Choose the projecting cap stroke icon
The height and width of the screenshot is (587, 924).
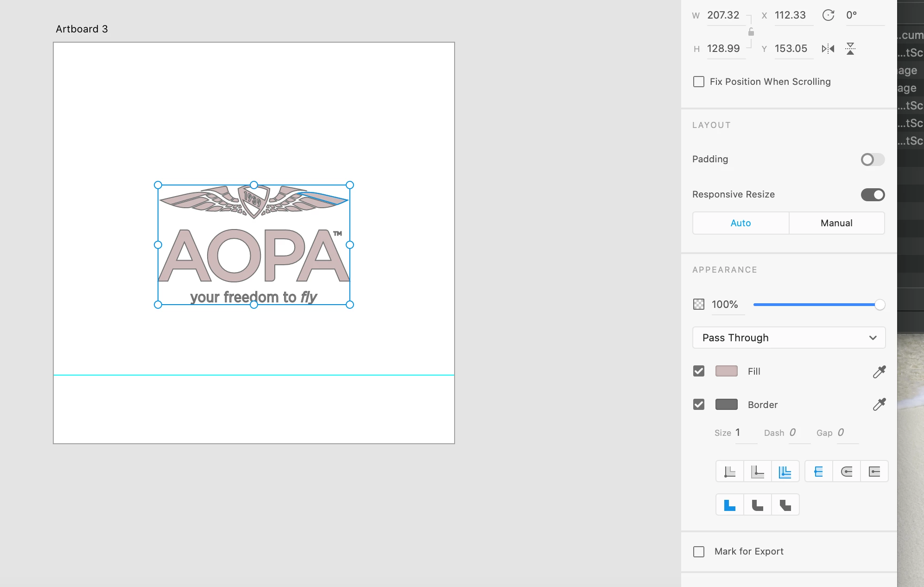pos(874,472)
